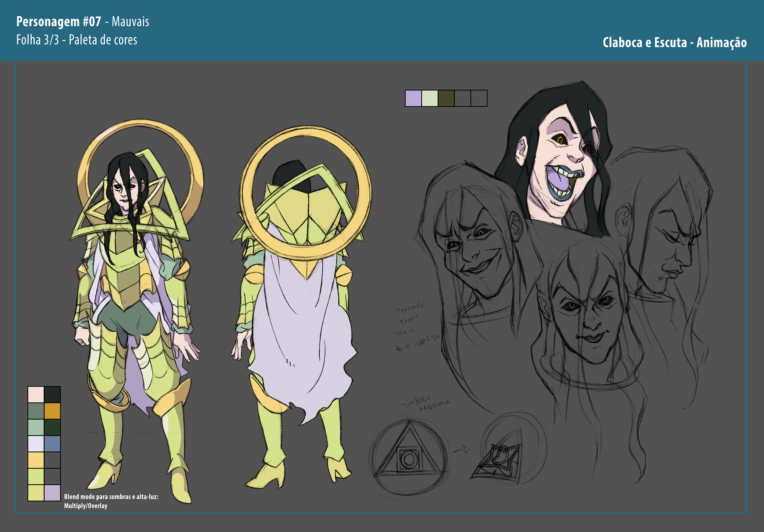Click the "Claboca e Escuta - Animação" heading
The image size is (764, 532).
click(x=674, y=43)
